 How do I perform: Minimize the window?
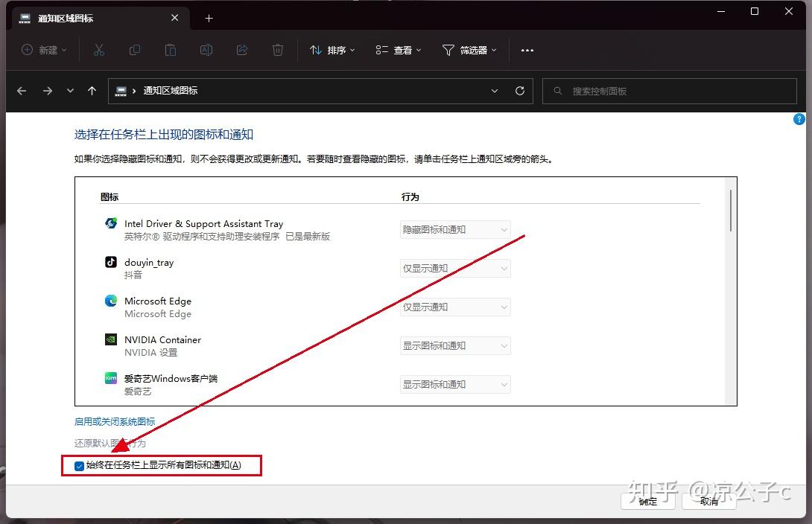click(721, 11)
